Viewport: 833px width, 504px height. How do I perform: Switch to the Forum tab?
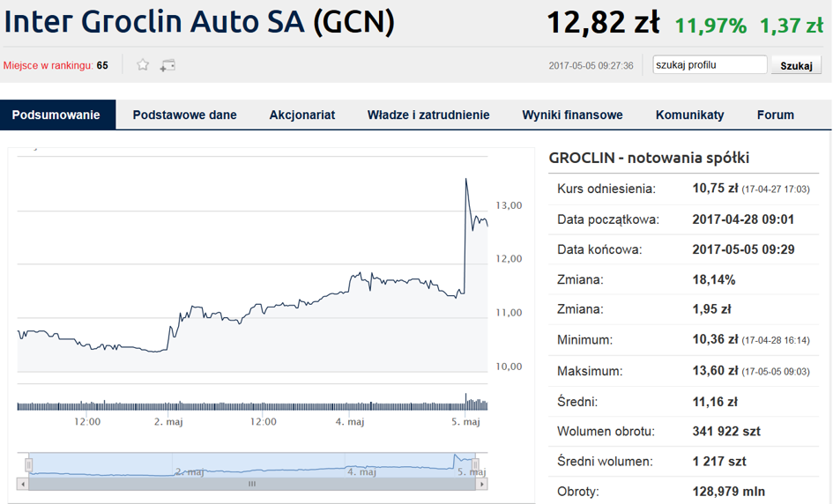pos(775,115)
